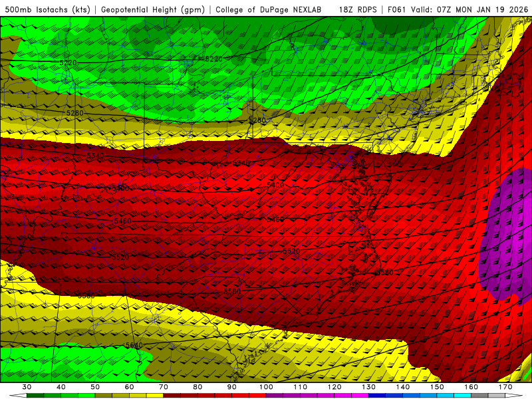Click the "College of DuPage NEXLAB" label
The width and height of the screenshot is (532, 399).
pos(269,9)
